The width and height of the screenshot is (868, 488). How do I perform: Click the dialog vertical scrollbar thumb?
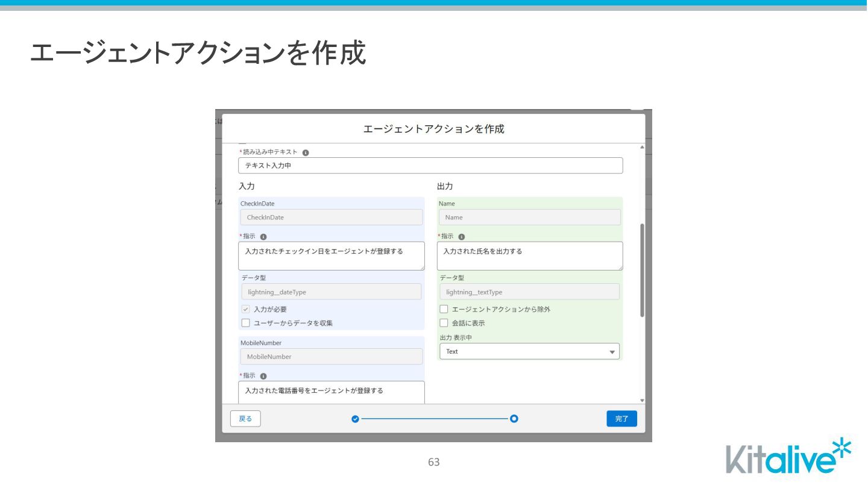[x=642, y=270]
